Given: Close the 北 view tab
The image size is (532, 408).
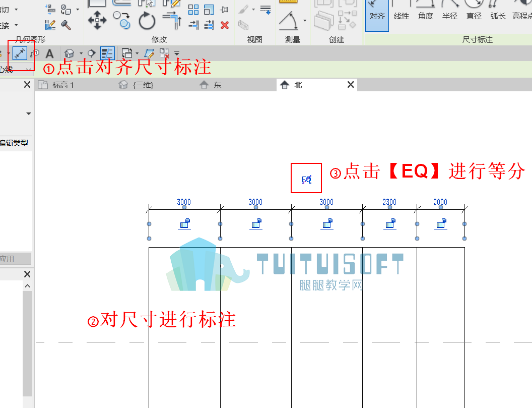Looking at the screenshot, I should 351,85.
